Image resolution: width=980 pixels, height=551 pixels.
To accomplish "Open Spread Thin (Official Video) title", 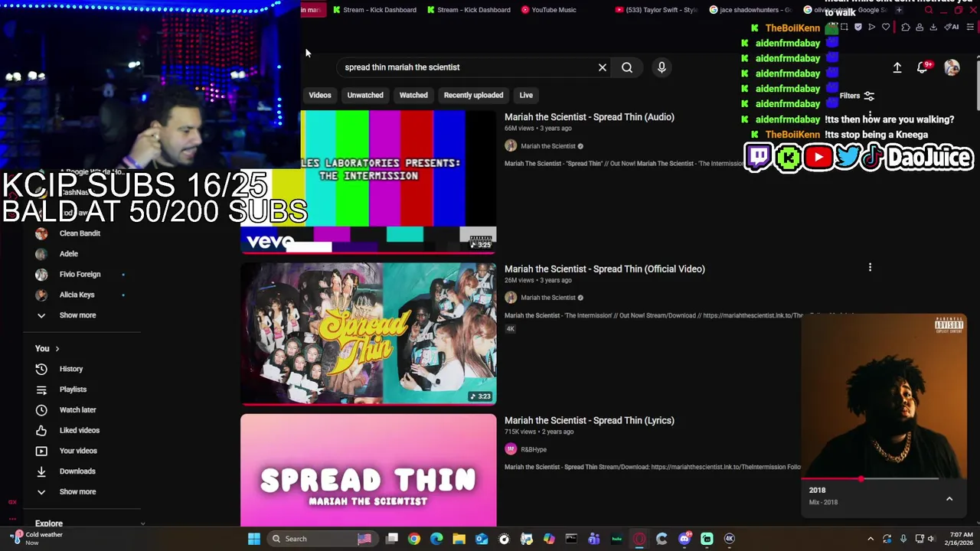I will [605, 269].
